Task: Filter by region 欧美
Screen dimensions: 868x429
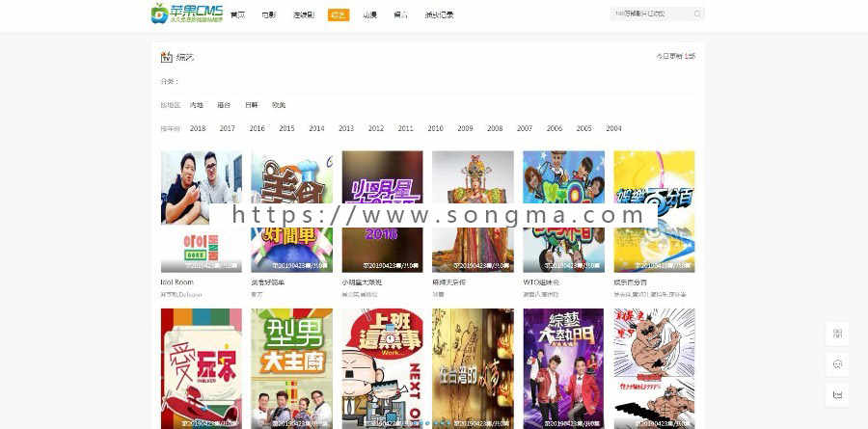Action: 279,105
